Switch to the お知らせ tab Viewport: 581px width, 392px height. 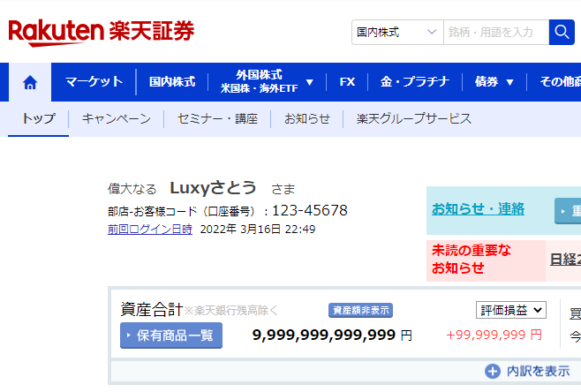[x=307, y=119]
